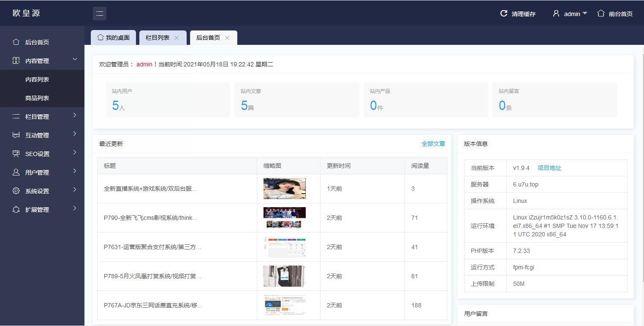Click the 项目地址 link in 版本信息
Image resolution: width=644 pixels, height=326 pixels.
[549, 167]
